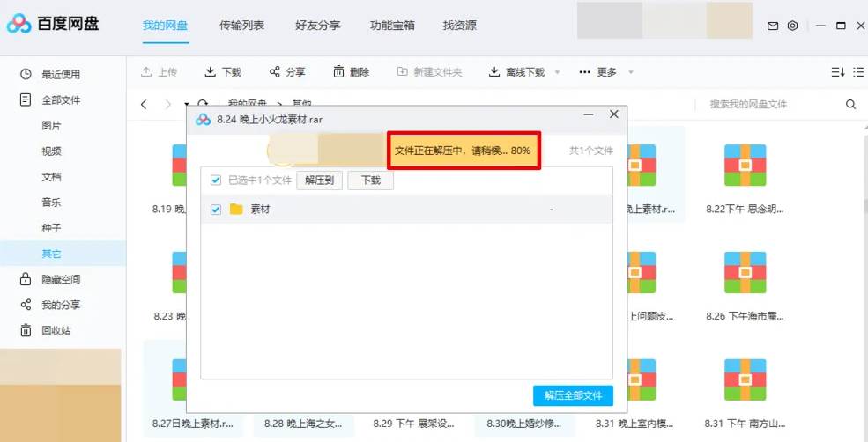868x442 pixels.
Task: Click the 素材 folder name in dialog
Action: pos(260,209)
